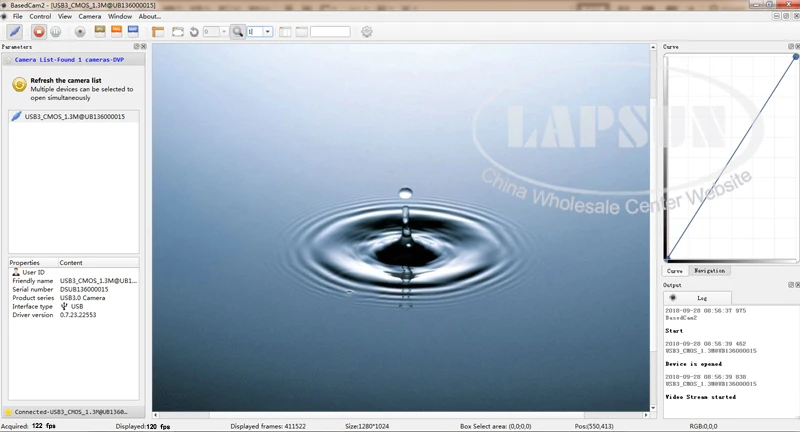
Task: Click the image view vertical scrollbar down arrow
Action: coord(653,408)
